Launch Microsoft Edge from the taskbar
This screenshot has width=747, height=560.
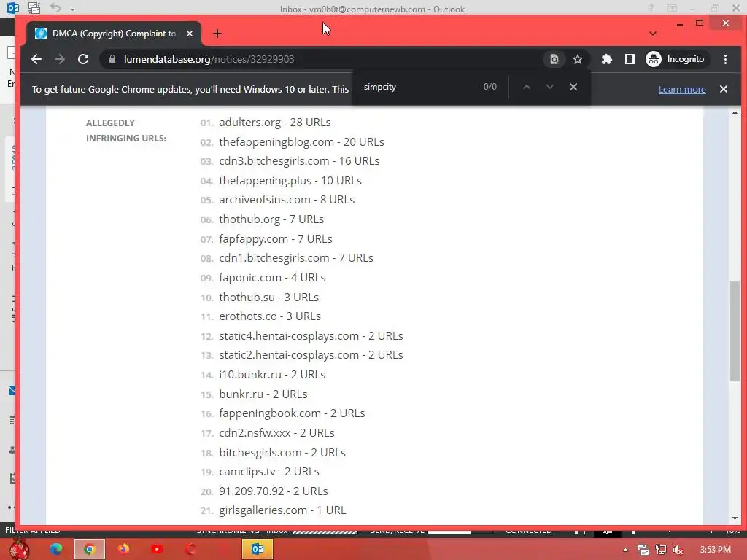(55, 549)
